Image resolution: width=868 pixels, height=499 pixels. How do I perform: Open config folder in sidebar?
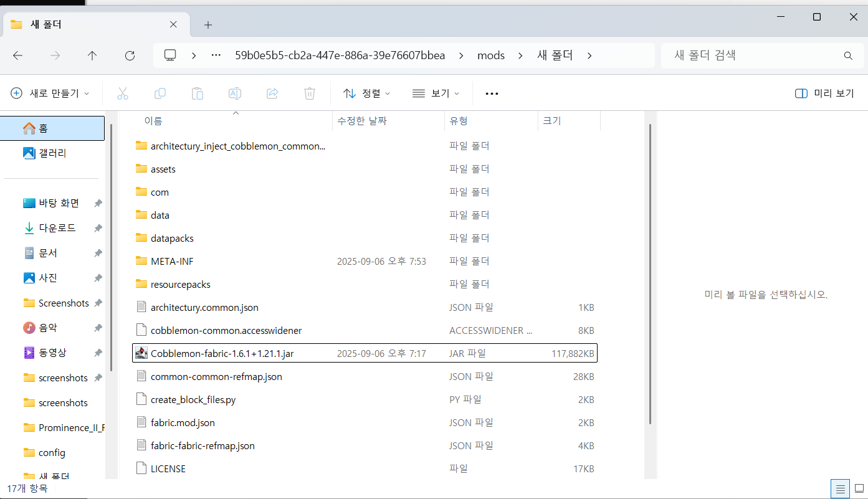tap(52, 452)
